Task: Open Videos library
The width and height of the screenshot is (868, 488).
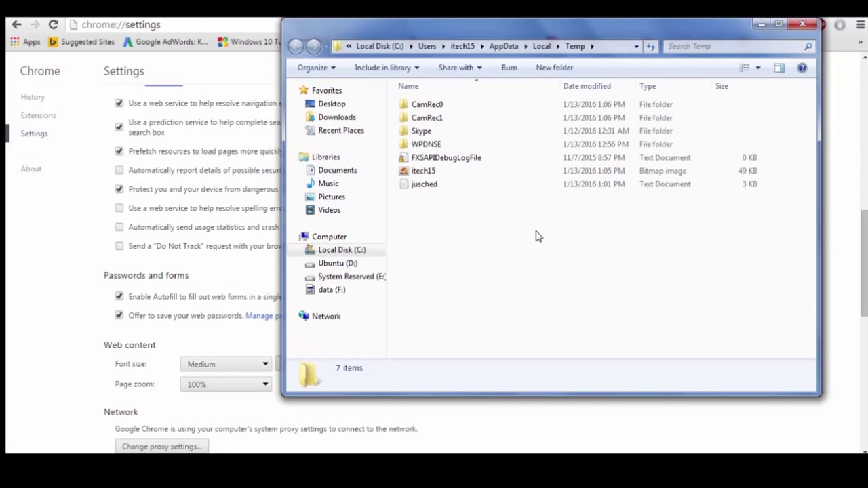Action: [x=329, y=210]
